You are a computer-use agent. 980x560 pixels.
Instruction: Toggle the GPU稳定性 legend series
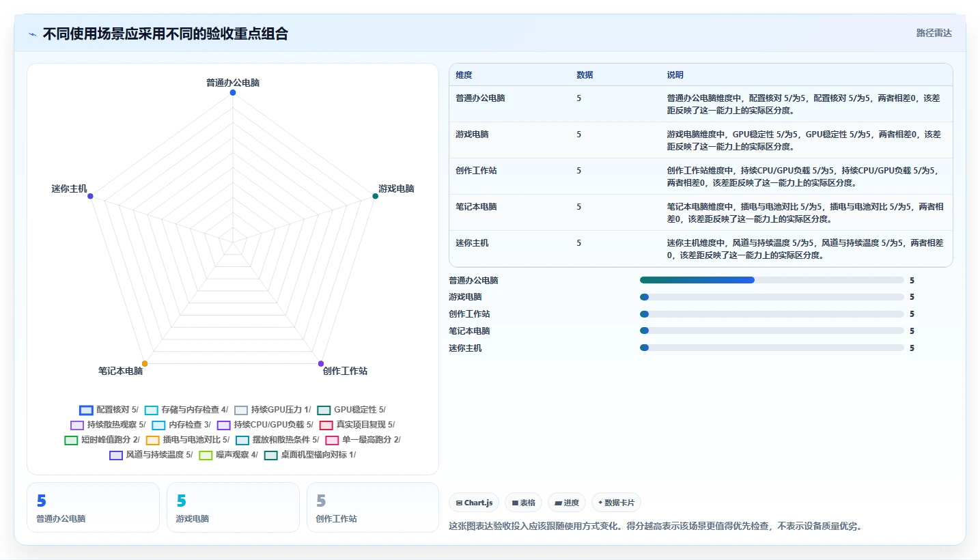pos(352,410)
